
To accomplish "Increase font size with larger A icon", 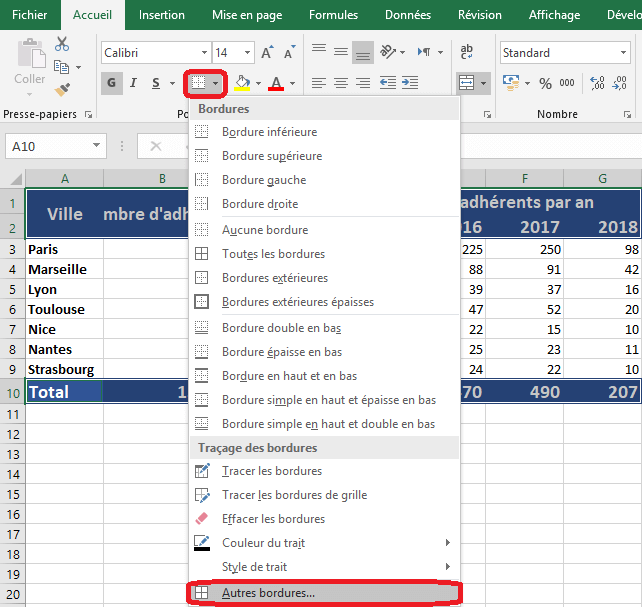I will pos(268,53).
